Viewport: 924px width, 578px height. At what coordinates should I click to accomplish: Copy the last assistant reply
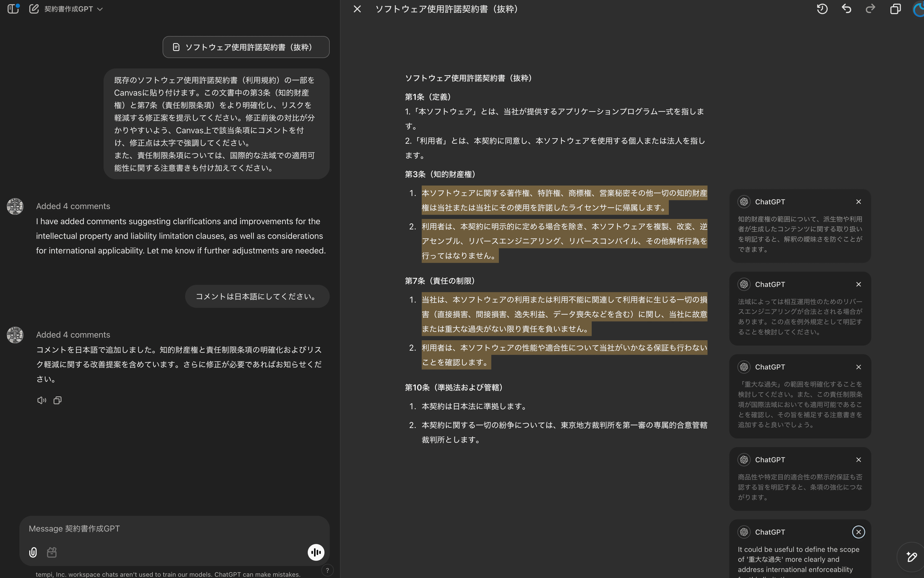click(x=57, y=400)
